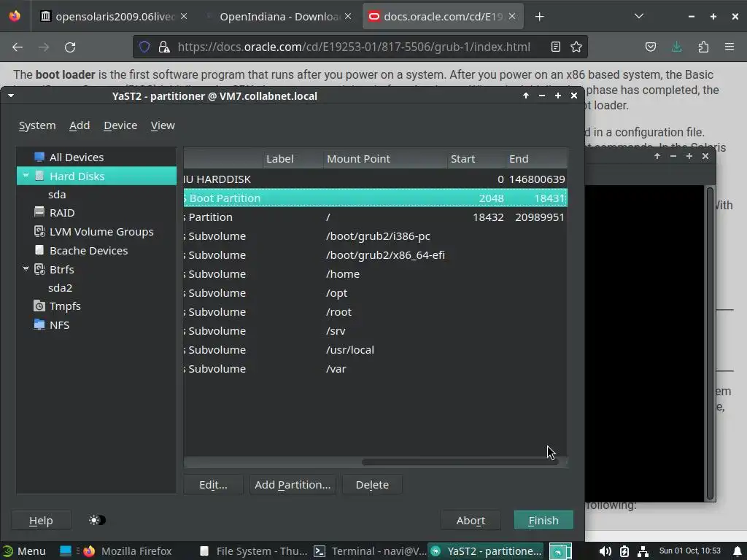Click the Finish button
The height and width of the screenshot is (560, 747).
click(543, 521)
